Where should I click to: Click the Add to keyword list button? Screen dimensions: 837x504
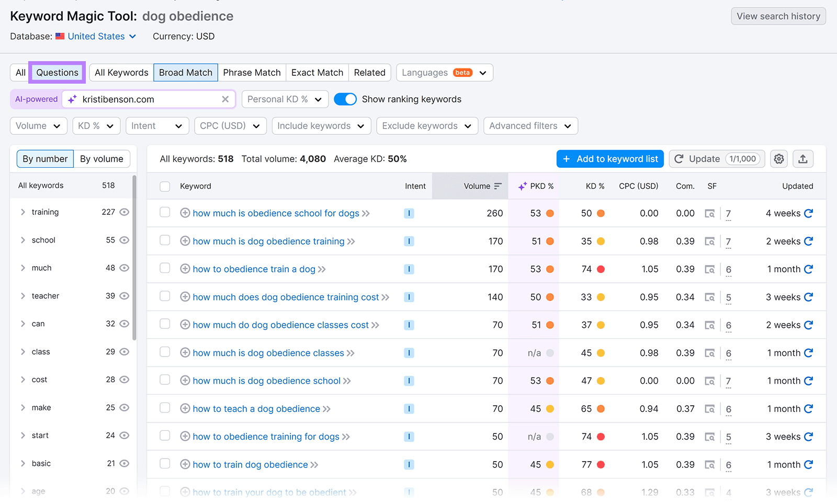click(x=609, y=158)
